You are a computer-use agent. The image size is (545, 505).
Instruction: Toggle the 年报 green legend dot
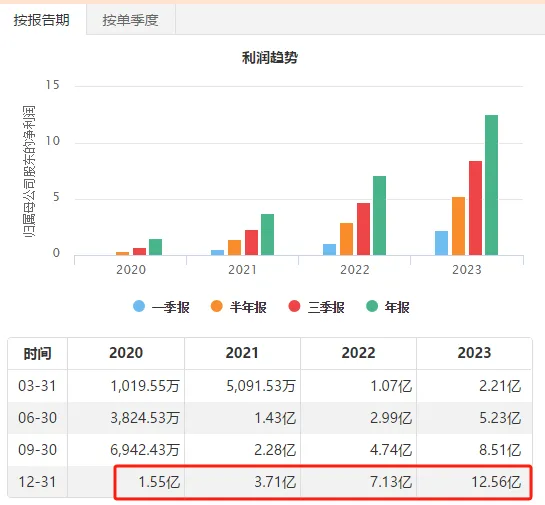372,306
